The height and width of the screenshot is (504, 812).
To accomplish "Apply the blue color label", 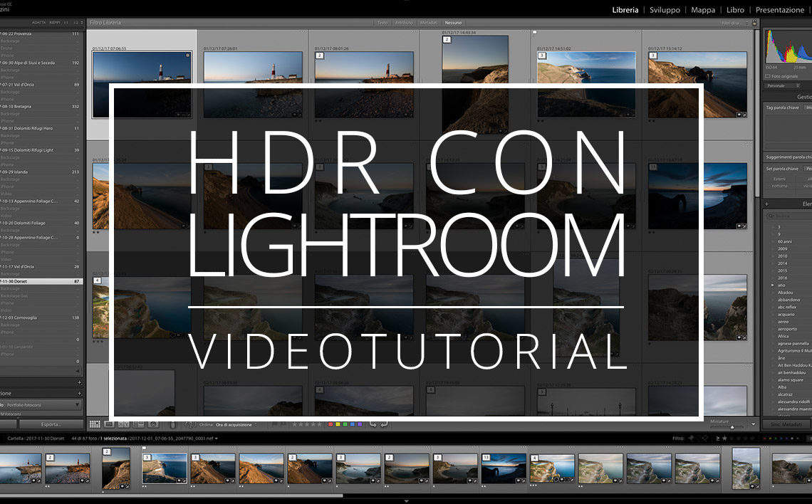I will click(x=353, y=424).
